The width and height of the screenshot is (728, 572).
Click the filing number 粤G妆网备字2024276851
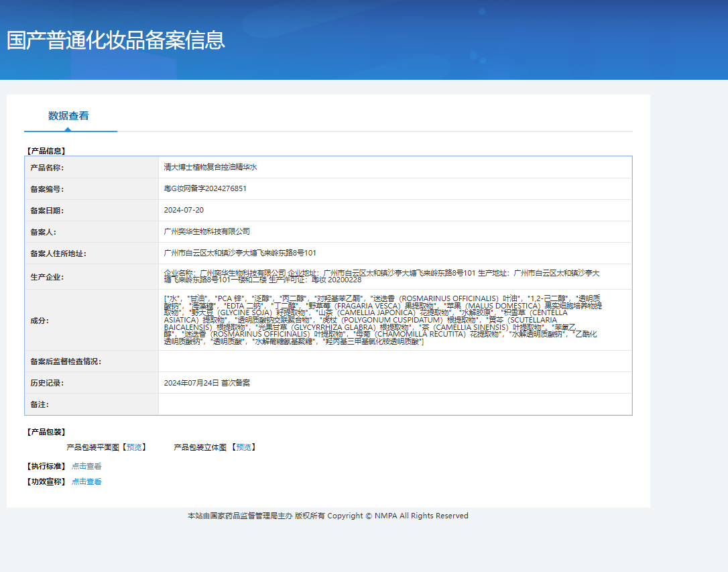[205, 188]
